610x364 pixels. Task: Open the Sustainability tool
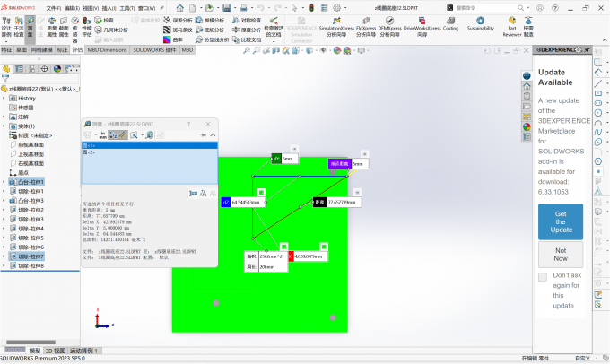(x=481, y=24)
